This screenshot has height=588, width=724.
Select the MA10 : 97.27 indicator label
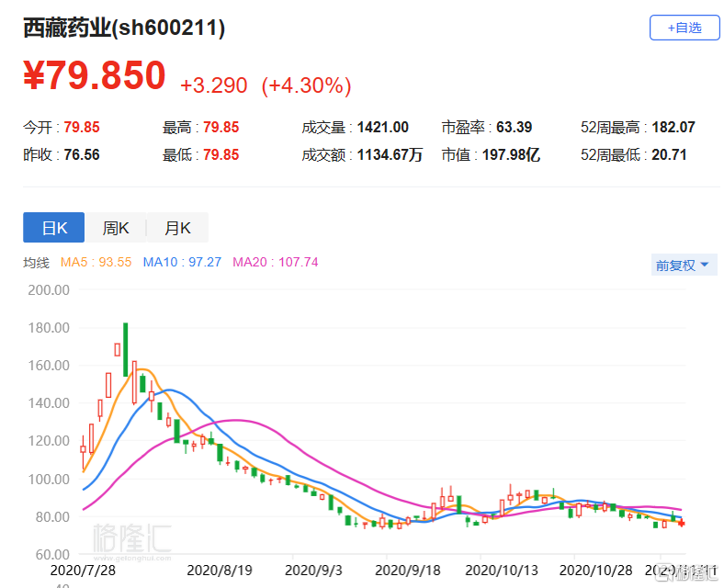(182, 262)
